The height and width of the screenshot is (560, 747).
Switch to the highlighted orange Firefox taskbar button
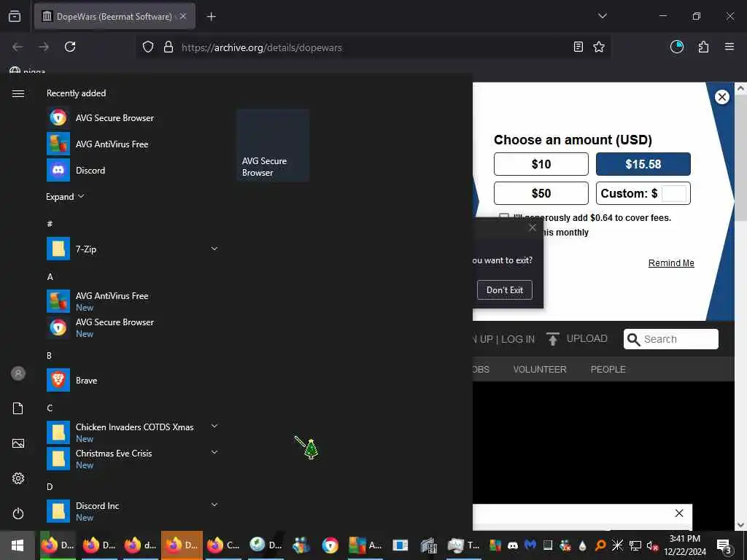pyautogui.click(x=182, y=545)
